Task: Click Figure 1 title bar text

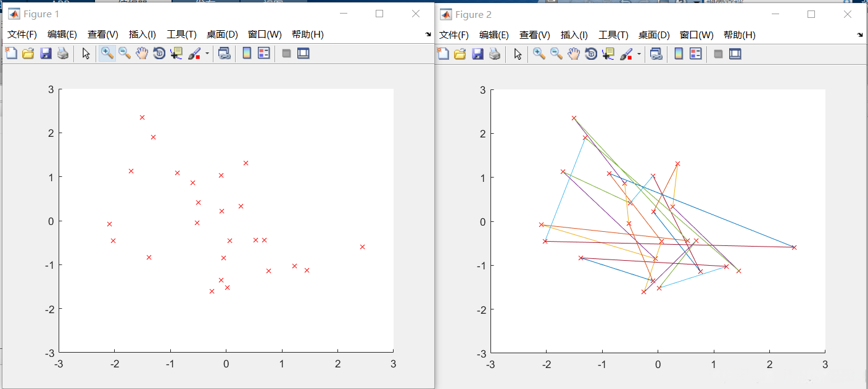Action: pos(41,14)
